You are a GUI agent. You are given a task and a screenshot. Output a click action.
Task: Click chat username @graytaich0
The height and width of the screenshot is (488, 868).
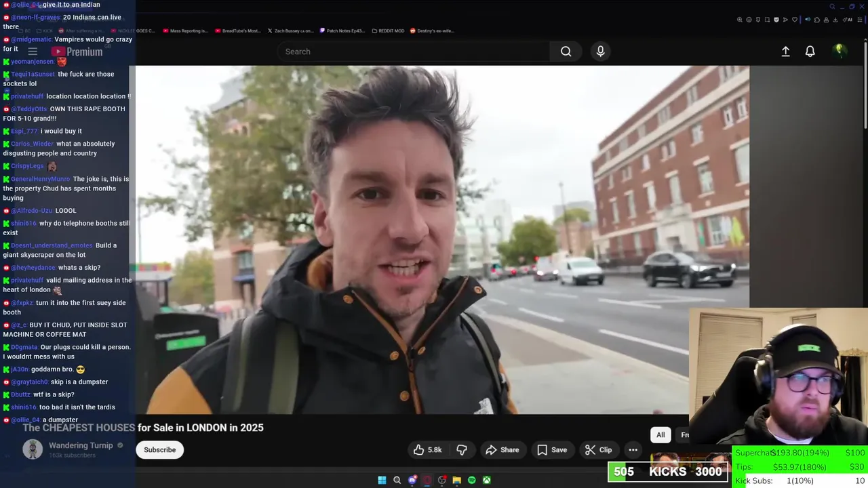(29, 382)
